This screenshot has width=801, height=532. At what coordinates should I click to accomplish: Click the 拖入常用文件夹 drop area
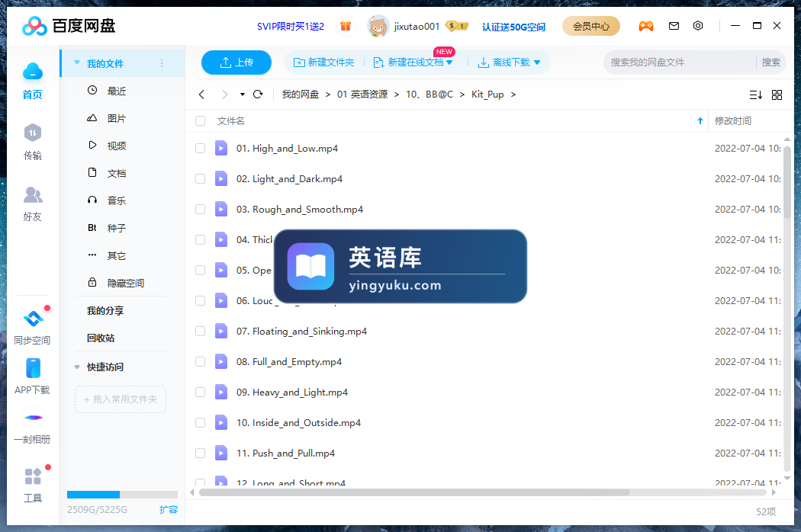[x=121, y=399]
